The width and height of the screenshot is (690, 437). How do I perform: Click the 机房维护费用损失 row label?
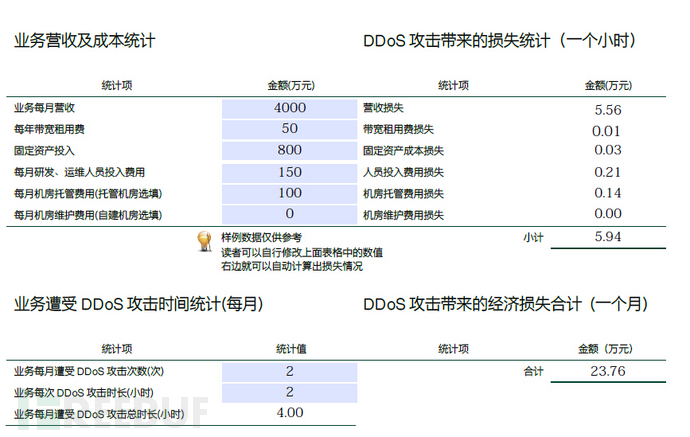point(404,215)
